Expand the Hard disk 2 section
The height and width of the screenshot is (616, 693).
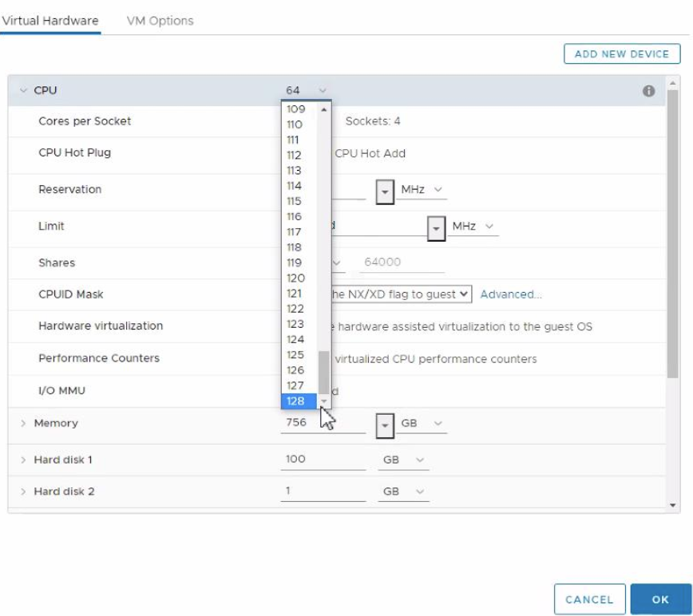point(23,492)
